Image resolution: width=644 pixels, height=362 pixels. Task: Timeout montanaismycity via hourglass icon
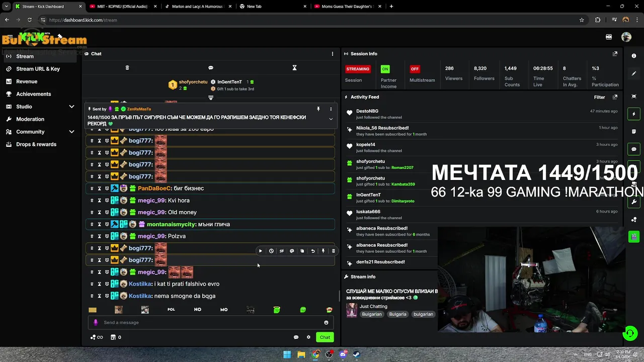pos(99,224)
